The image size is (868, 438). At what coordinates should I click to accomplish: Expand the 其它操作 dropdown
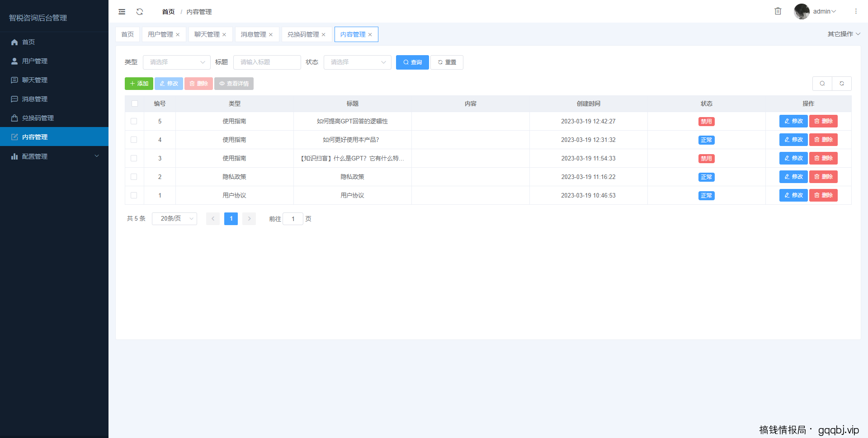[843, 33]
